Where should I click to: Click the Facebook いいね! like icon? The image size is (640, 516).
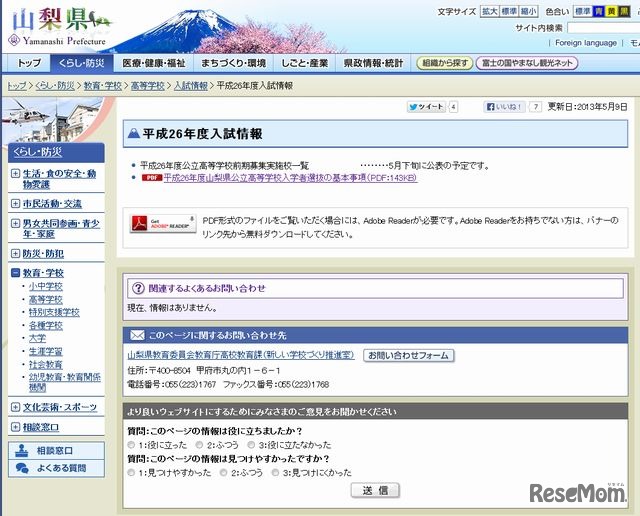click(x=505, y=106)
